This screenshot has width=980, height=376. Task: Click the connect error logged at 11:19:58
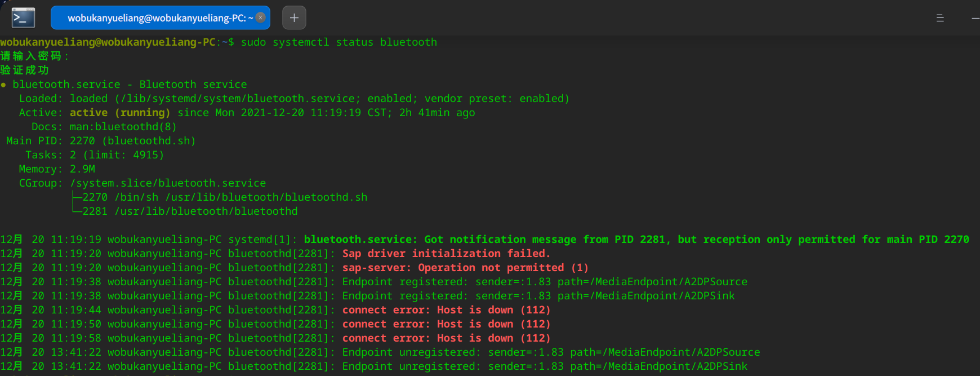click(x=446, y=338)
